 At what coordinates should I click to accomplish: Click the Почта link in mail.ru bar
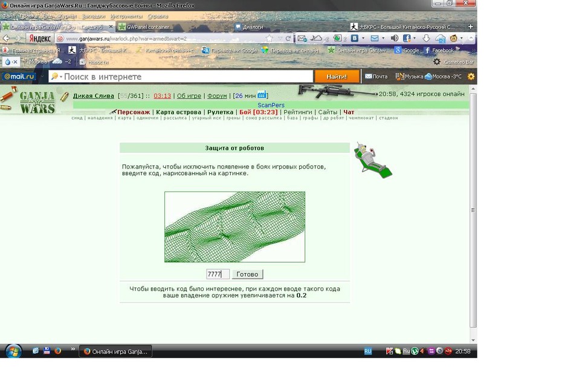376,76
